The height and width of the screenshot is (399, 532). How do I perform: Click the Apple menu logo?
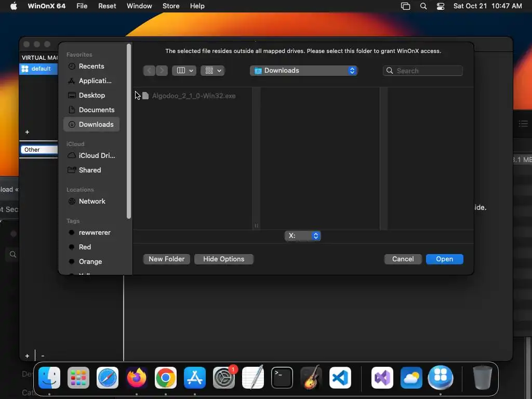pyautogui.click(x=14, y=6)
